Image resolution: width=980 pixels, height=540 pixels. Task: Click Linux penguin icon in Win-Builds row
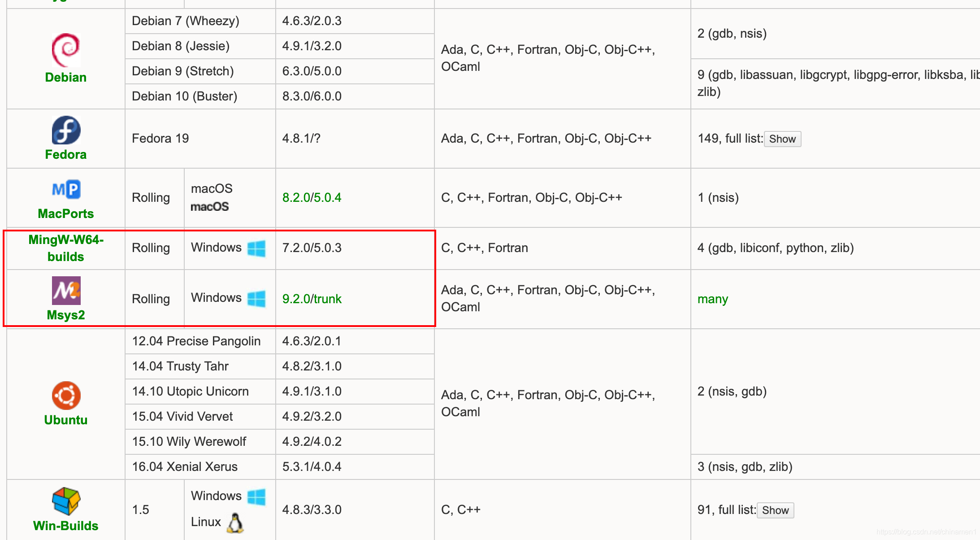235,523
